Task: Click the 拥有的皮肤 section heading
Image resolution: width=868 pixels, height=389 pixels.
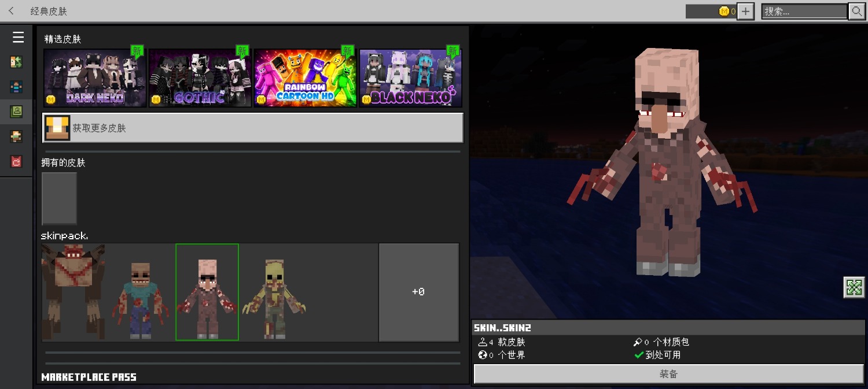Action: point(63,163)
